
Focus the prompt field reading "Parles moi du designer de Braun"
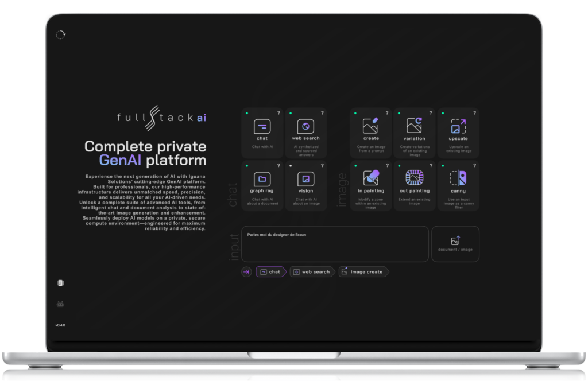[x=335, y=244]
